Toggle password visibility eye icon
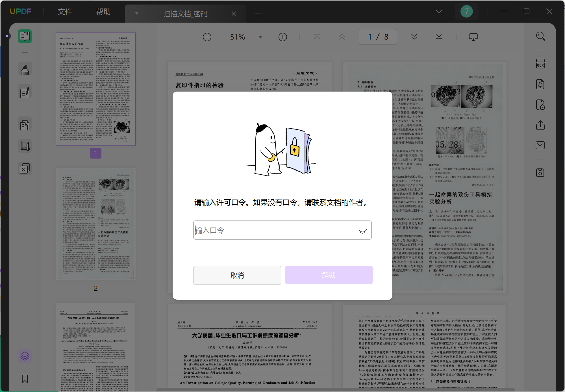This screenshot has height=392, width=565. pyautogui.click(x=362, y=231)
